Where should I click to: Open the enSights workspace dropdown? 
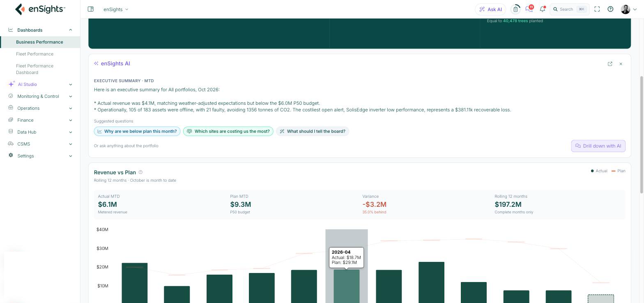click(116, 9)
